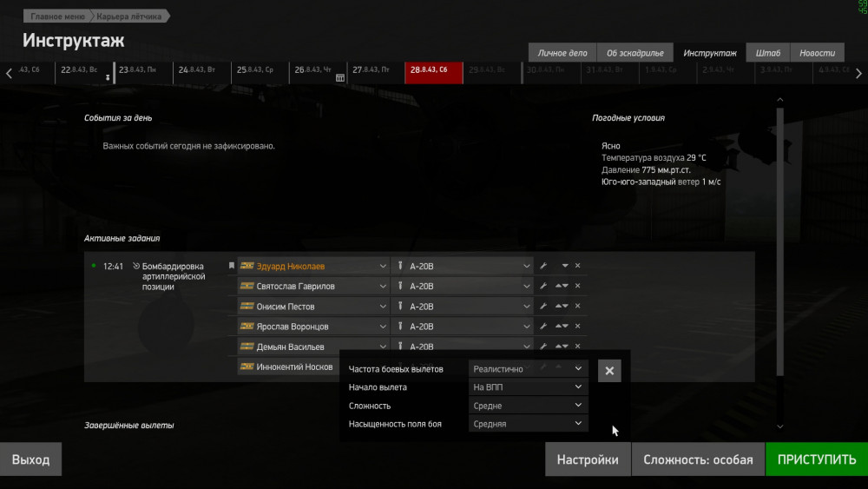Screen dimensions: 868x489
Task: Open loadout wrench for Эдуард Николаев
Action: 543,266
